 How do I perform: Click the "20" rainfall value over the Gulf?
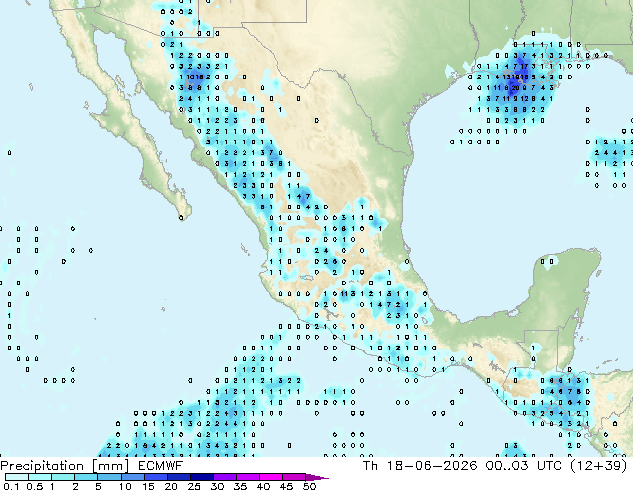tap(515, 87)
